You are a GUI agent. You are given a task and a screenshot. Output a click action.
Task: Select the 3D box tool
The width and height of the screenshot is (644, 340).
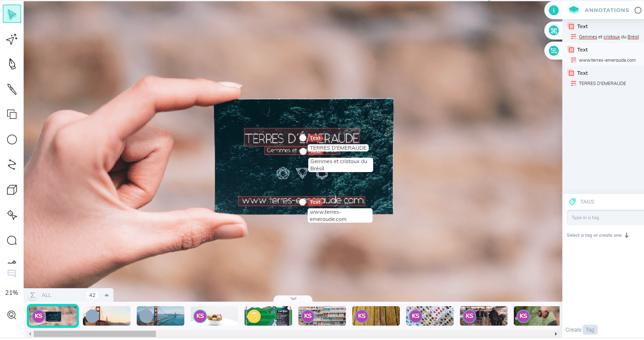pyautogui.click(x=11, y=189)
